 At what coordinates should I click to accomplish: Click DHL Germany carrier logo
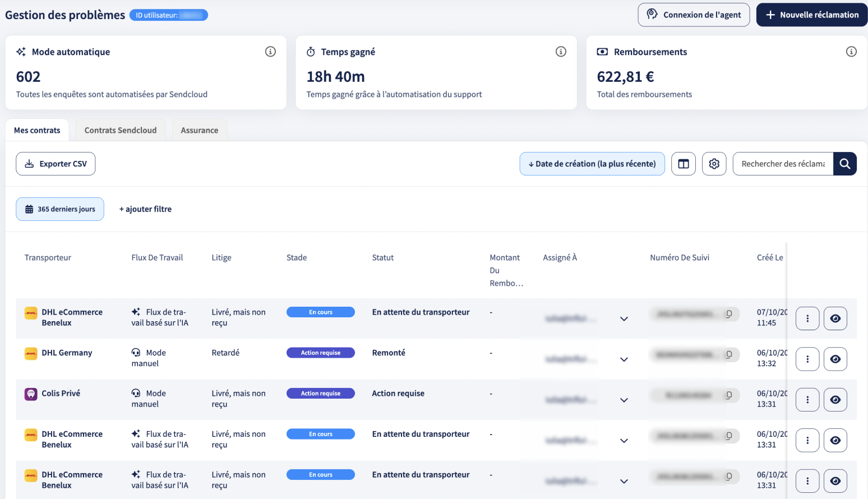point(31,354)
